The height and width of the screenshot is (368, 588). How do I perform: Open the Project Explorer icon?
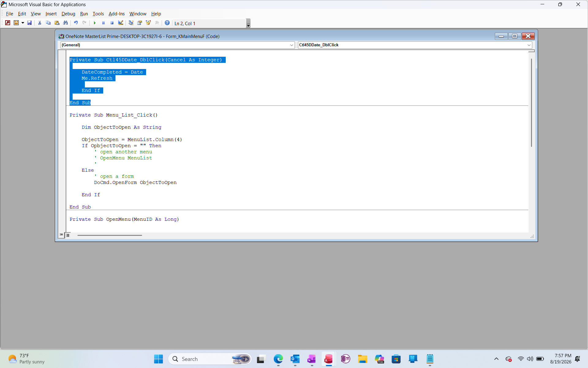131,23
